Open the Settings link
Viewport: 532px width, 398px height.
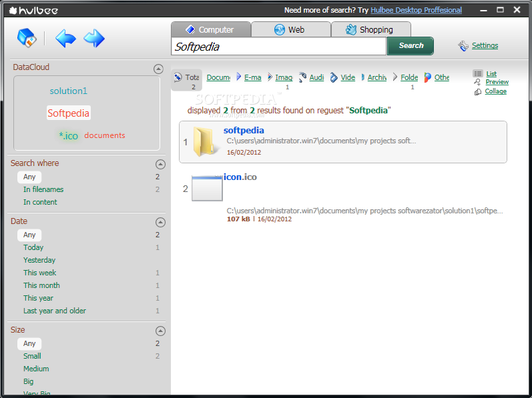coord(485,46)
